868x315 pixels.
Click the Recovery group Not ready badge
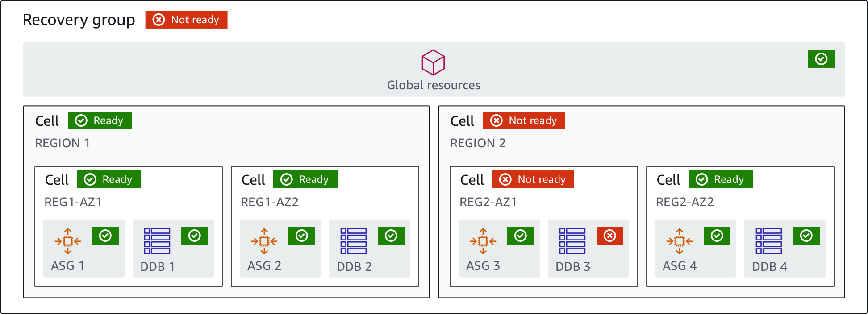pos(186,20)
